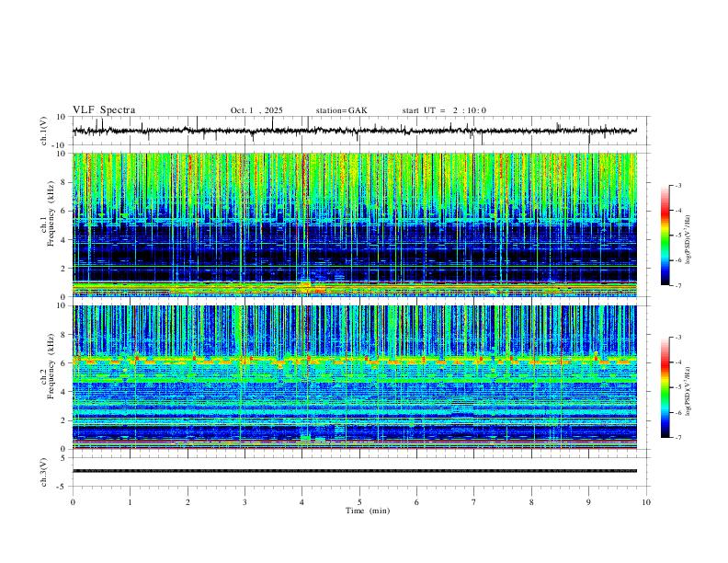Image resolution: width=728 pixels, height=563 pixels.
Task: Click the '10' tick on ch.1(V) waveform axis
Action: [62, 117]
